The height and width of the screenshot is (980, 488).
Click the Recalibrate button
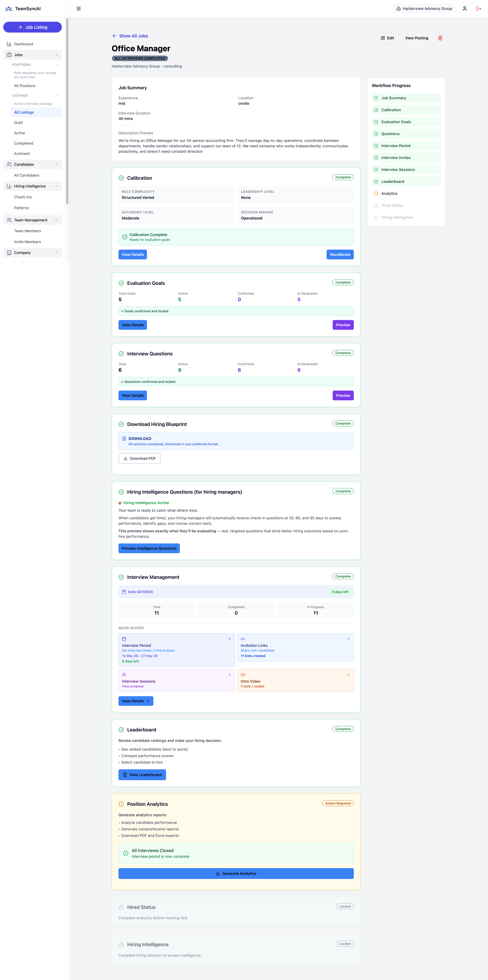tap(340, 254)
